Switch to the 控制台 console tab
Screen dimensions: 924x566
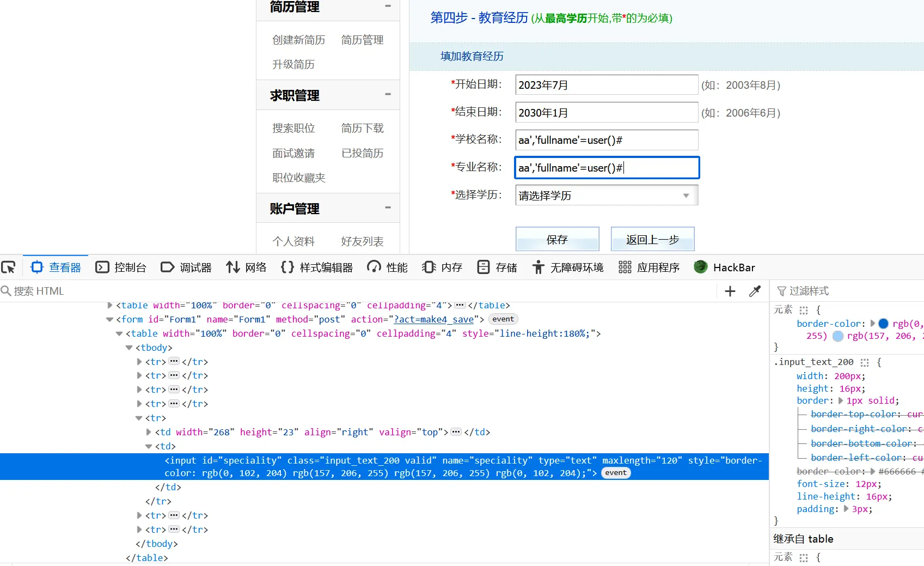point(121,267)
